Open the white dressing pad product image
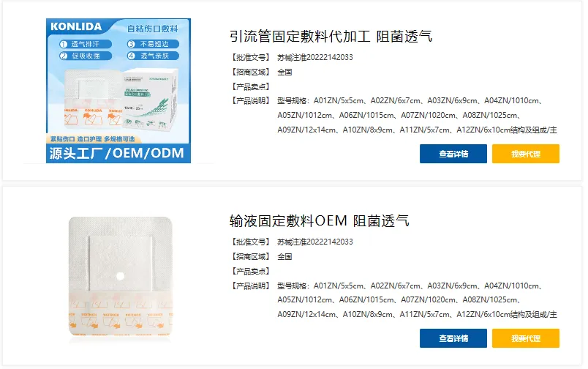Viewport: 588px width, 369px height. (x=121, y=277)
